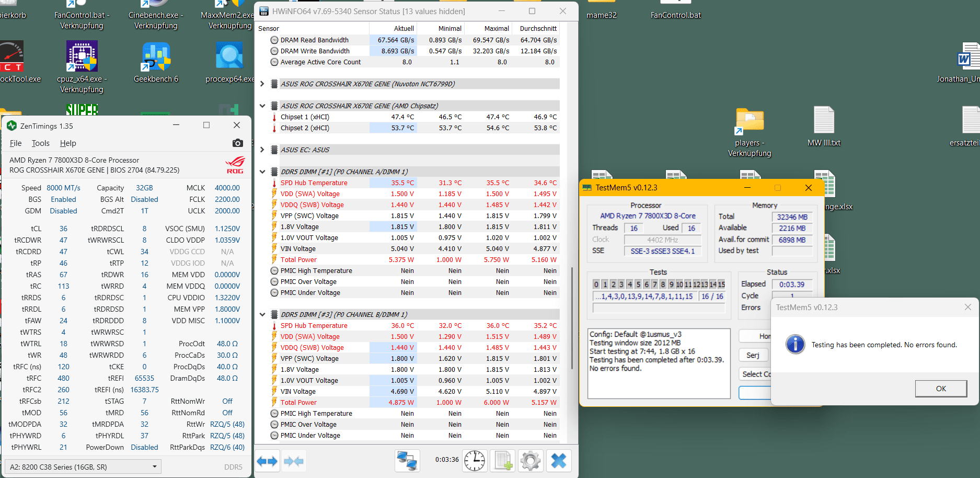Viewport: 980px width, 478px height.
Task: Open the cpuz_x64.exe shortcut on desktop
Action: [82, 56]
